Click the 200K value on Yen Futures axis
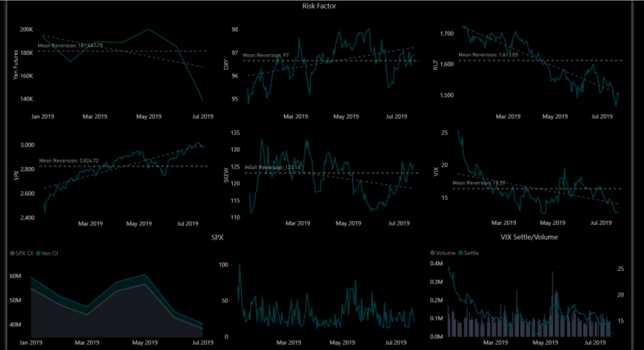 point(26,29)
